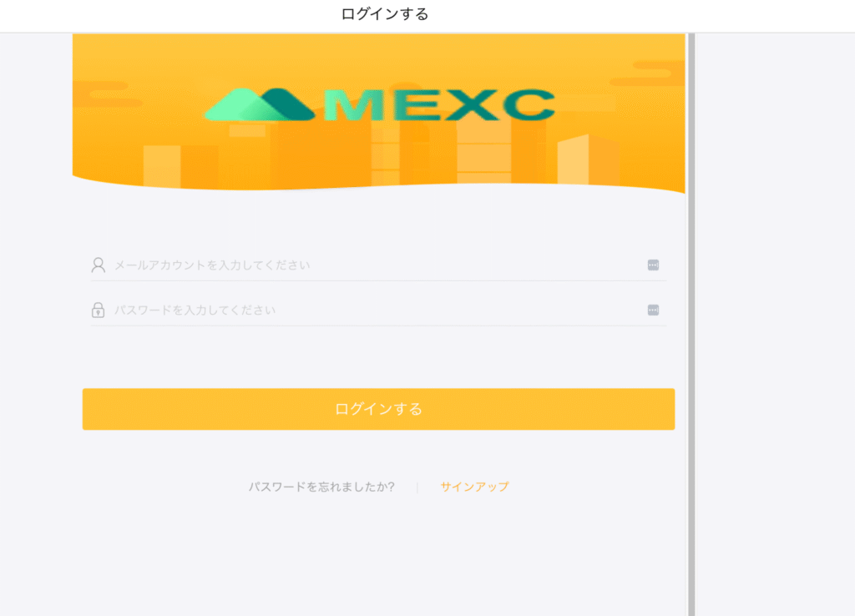Viewport: 855px width, 616px height.
Task: Follow the orange サインアップ link
Action: [474, 487]
